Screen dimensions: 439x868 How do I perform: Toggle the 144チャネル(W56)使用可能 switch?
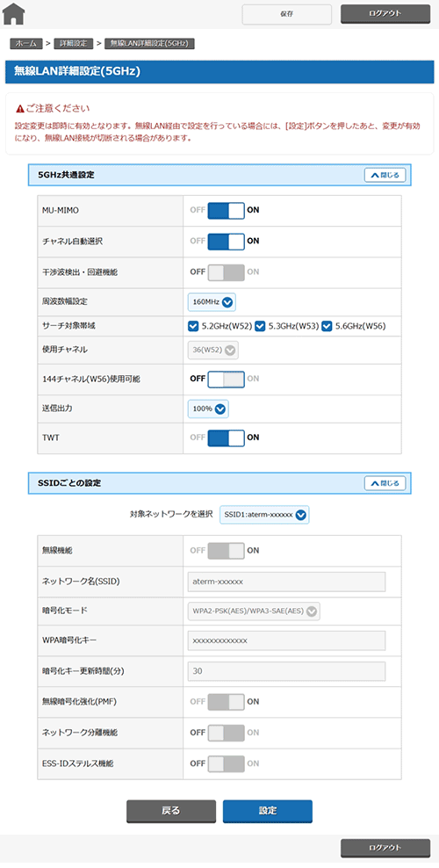(227, 380)
